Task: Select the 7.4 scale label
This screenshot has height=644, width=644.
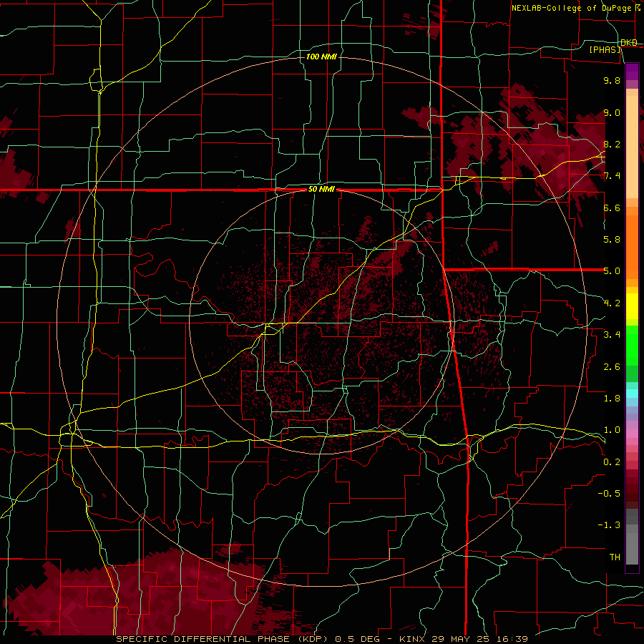Action: pos(612,176)
